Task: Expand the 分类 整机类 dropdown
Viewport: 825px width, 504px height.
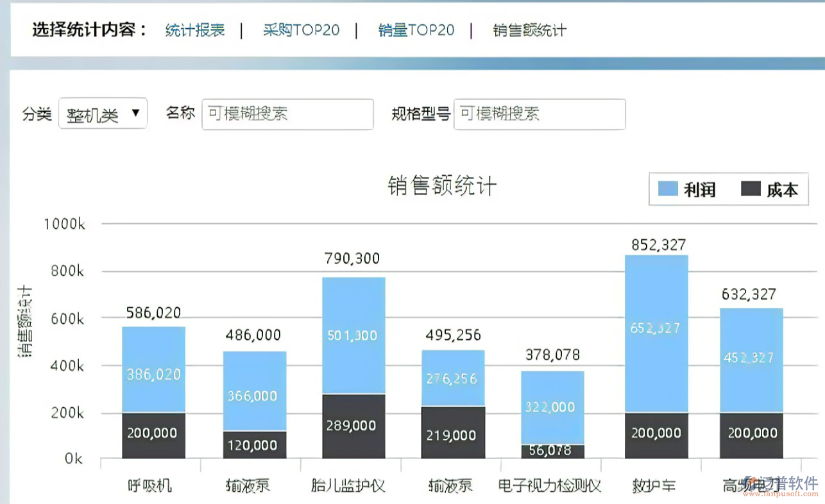Action: click(103, 113)
